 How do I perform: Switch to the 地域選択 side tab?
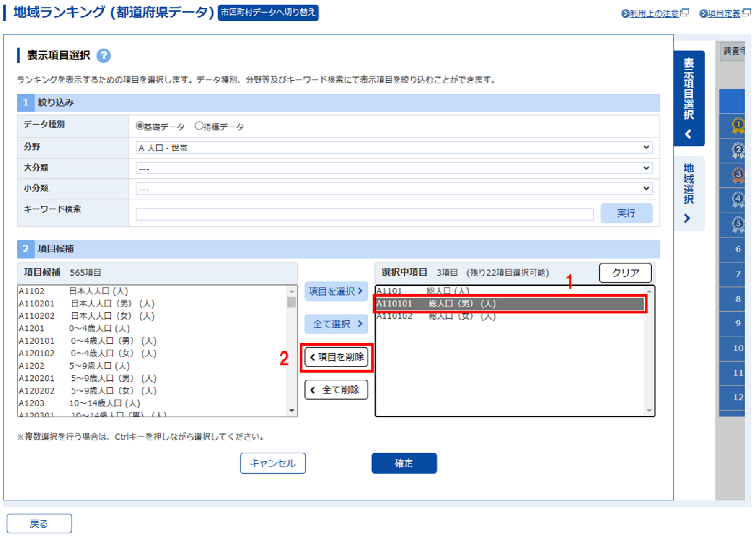click(689, 193)
